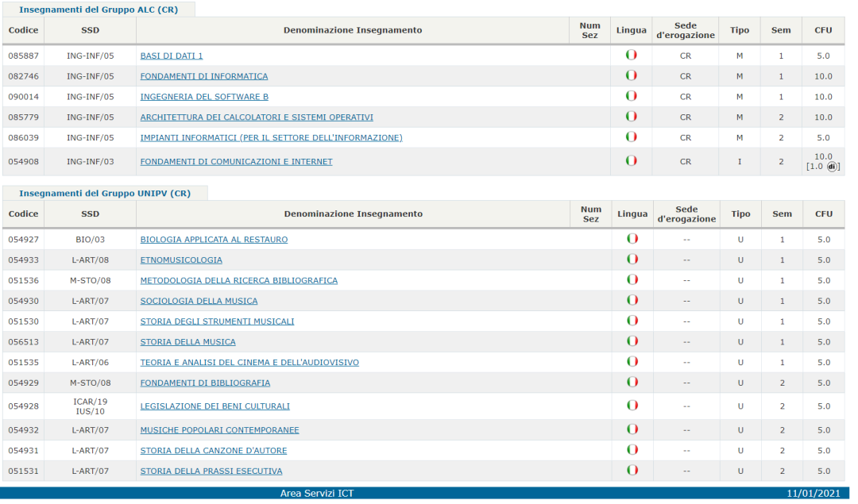This screenshot has height=504, width=858.
Task: Click the flag in LEGISLAZIONE DEI BENI CULTURALI row
Action: (x=632, y=405)
